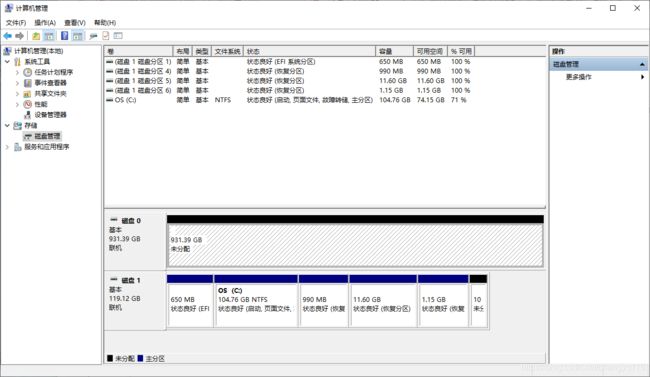Screen dimensions: 650x377
Task: Click the volume icon of the OS (C:) row
Action: coord(109,100)
